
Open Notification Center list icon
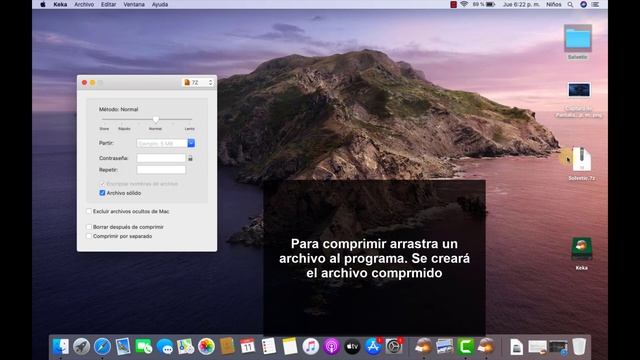[596, 4]
